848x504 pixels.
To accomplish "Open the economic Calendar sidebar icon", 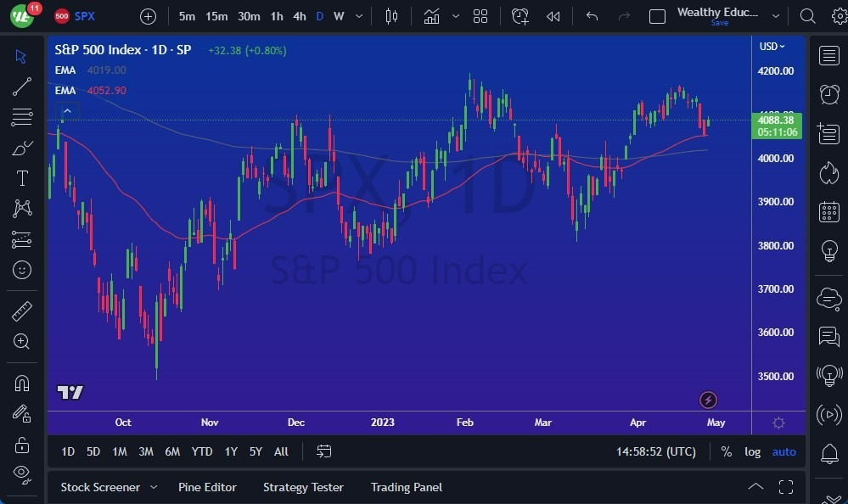I will (829, 211).
